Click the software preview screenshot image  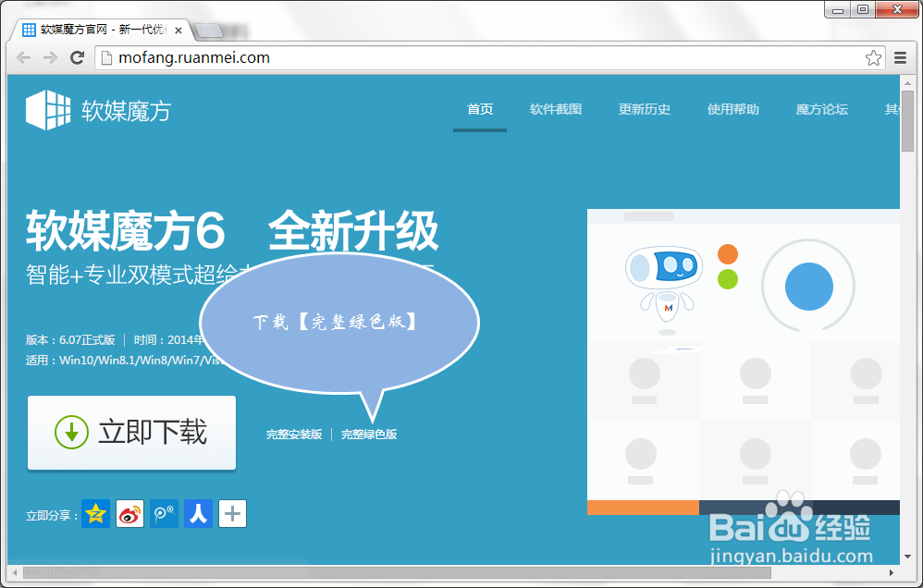pos(744,361)
